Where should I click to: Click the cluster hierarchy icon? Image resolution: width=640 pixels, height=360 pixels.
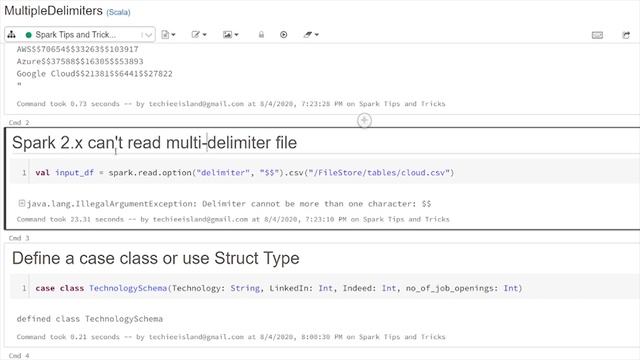tap(11, 35)
